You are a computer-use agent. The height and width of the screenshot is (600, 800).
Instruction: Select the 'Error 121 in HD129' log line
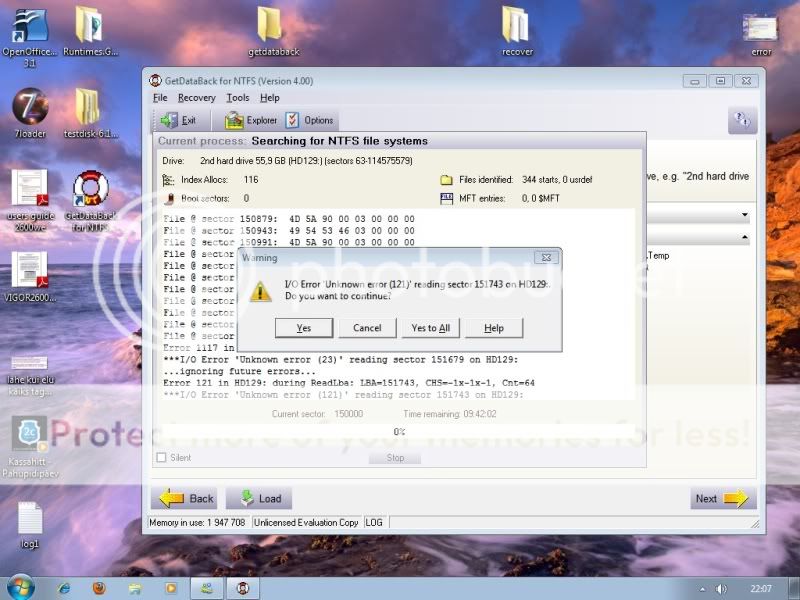[349, 383]
